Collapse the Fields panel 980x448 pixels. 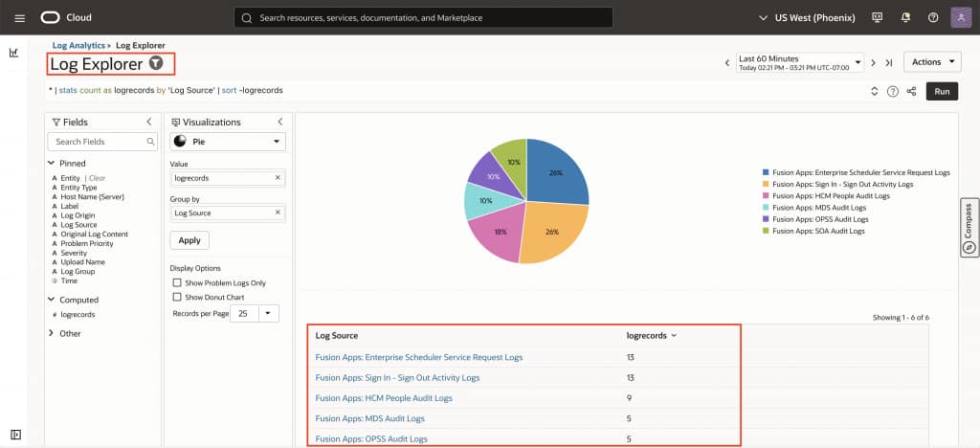148,122
